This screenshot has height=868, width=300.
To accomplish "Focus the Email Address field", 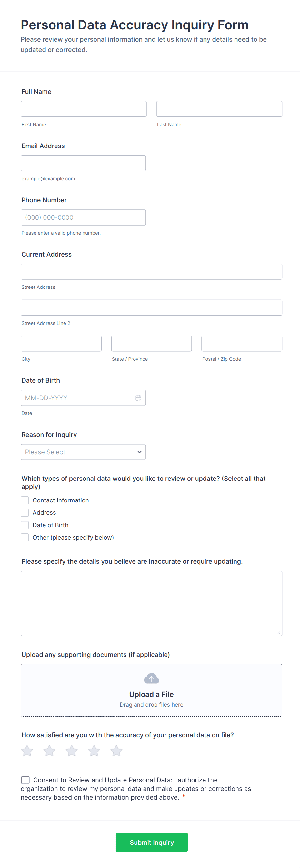I will 83,163.
